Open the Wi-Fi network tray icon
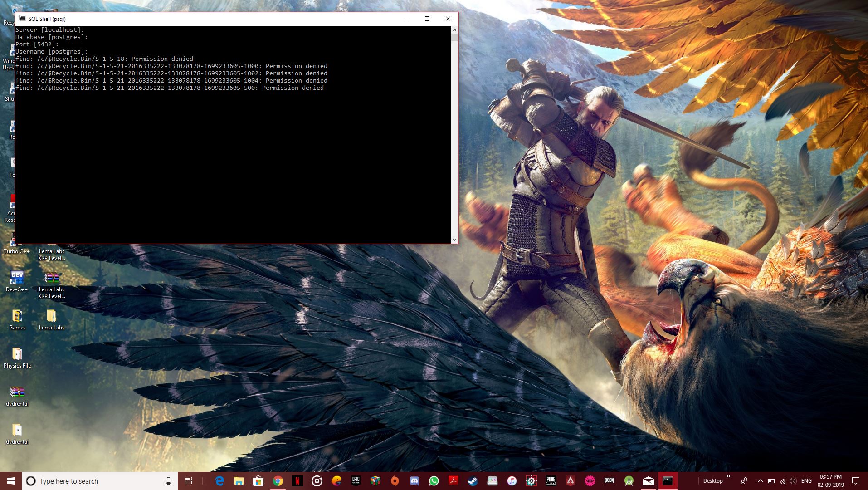 [x=783, y=481]
